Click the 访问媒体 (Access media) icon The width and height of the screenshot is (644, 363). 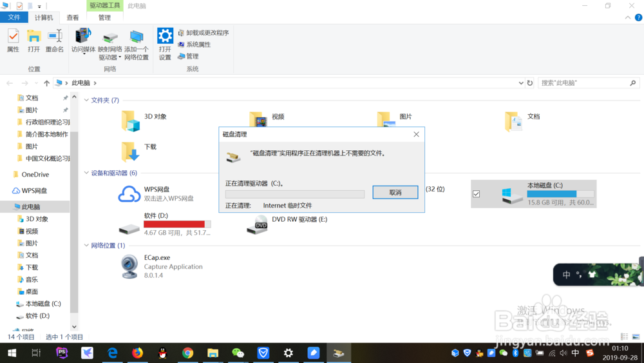(83, 40)
